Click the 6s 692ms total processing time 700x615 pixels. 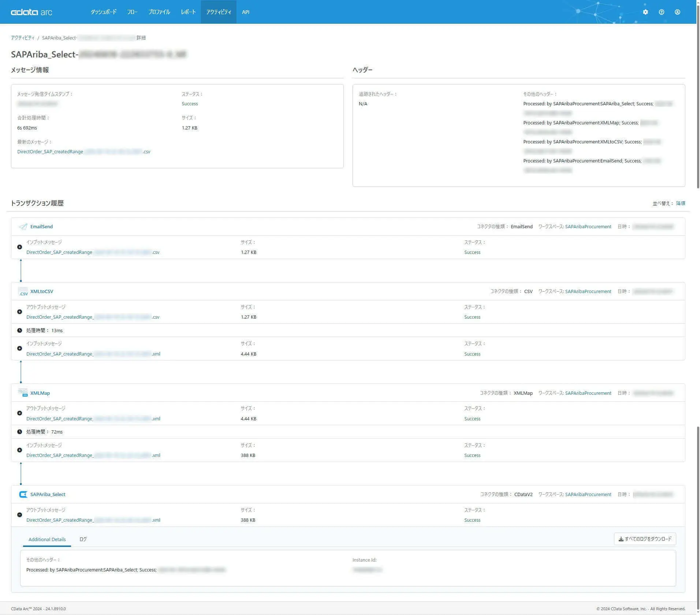tap(27, 128)
